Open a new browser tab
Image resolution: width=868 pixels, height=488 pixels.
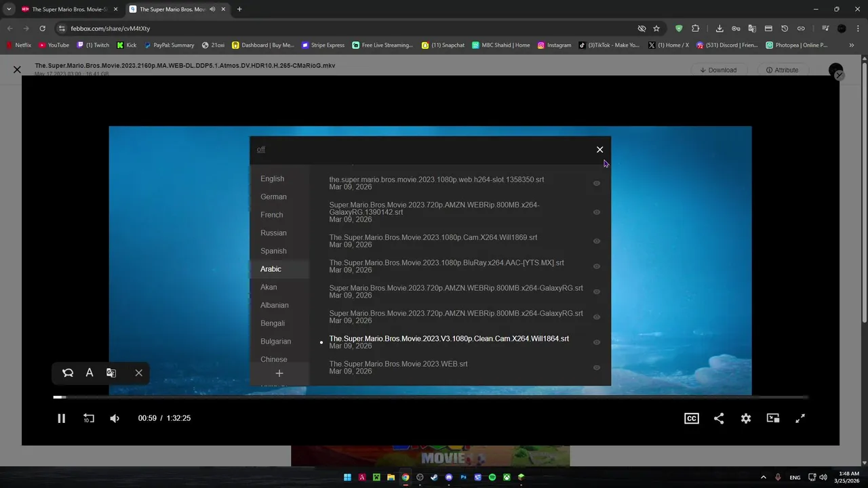click(x=239, y=9)
